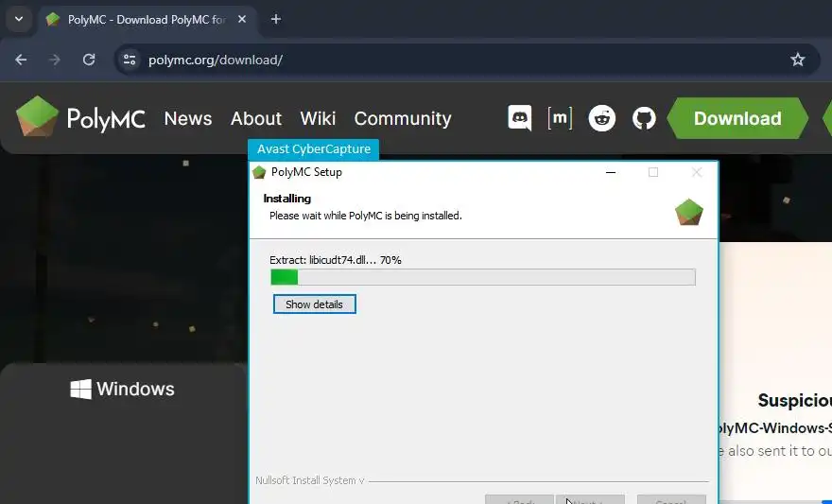This screenshot has height=504, width=832.
Task: Open the PolyMC GitHub repository
Action: (644, 118)
